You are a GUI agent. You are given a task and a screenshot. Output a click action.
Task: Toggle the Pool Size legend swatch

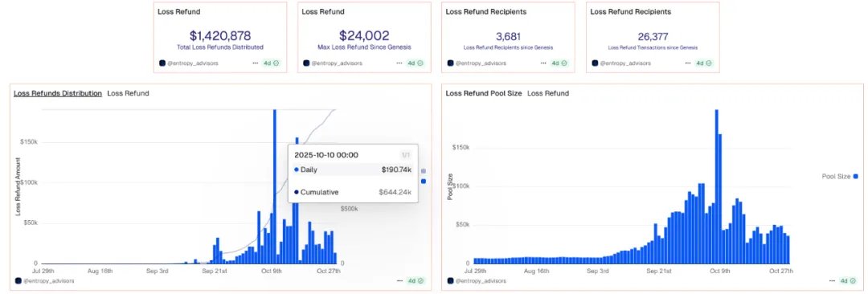[x=856, y=177]
